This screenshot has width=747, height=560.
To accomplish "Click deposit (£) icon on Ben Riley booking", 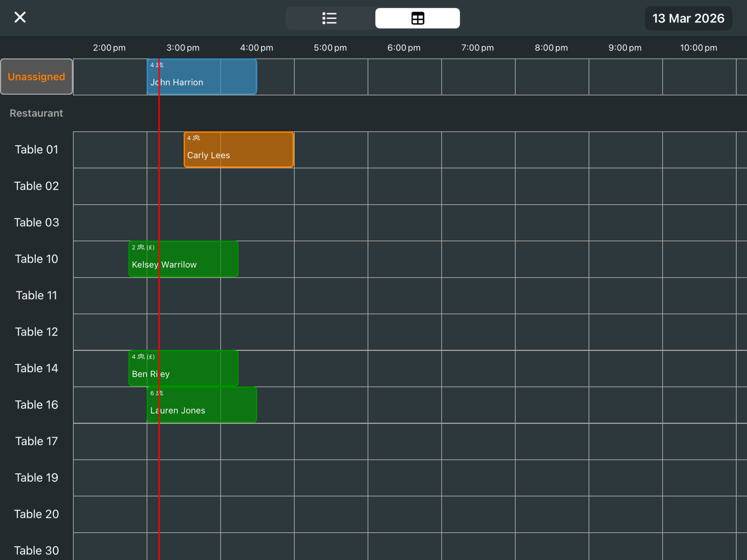I will (x=150, y=357).
